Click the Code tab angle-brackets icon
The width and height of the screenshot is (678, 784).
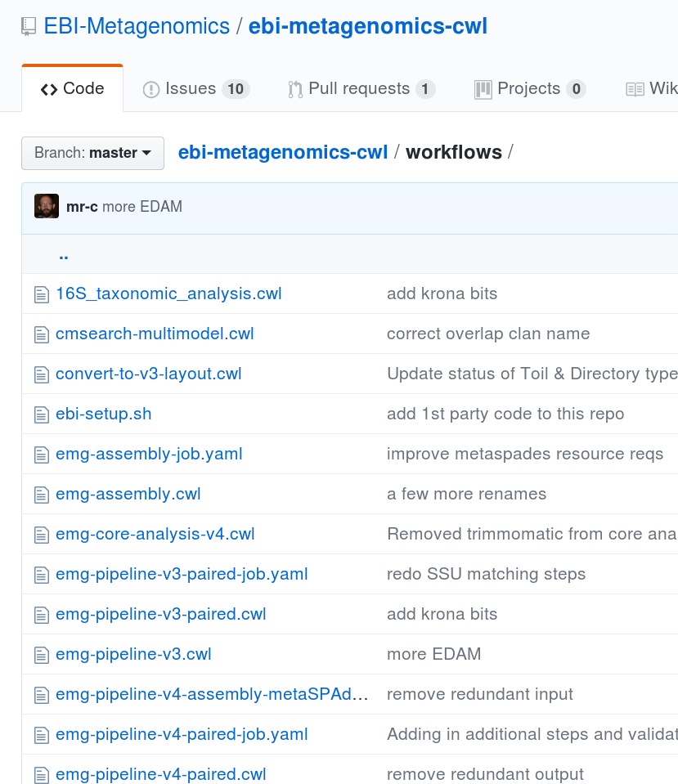coord(49,89)
